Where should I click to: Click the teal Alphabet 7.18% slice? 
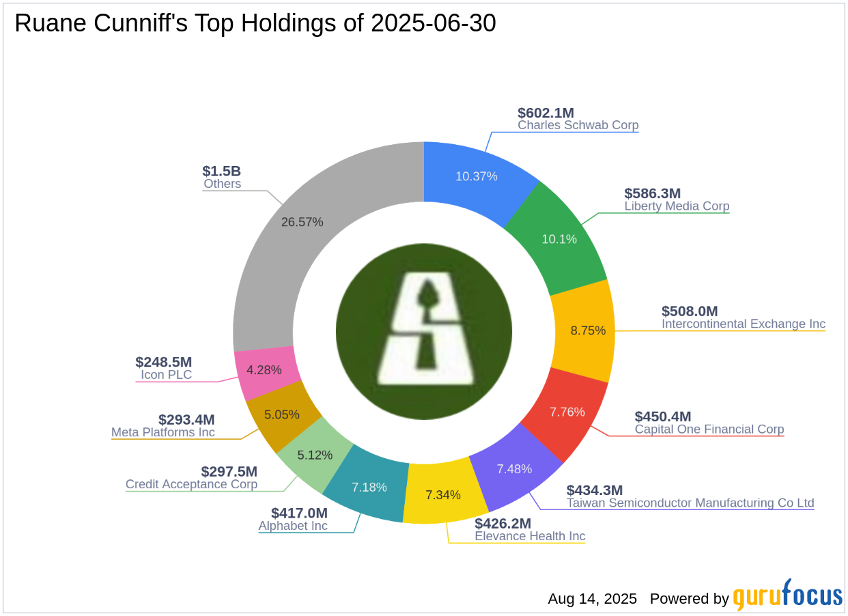click(369, 486)
